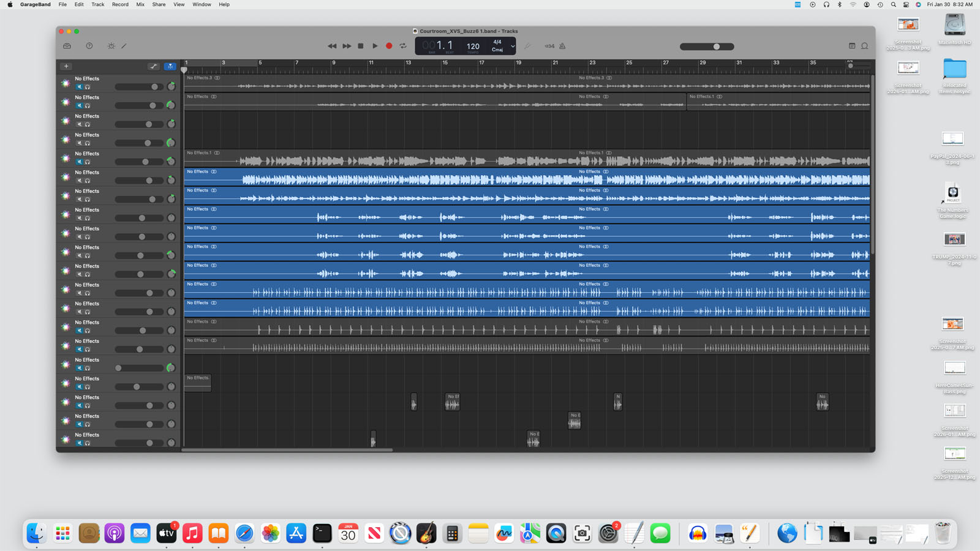This screenshot has height=551, width=980.
Task: Open the Editors pencil tool
Action: click(x=124, y=46)
